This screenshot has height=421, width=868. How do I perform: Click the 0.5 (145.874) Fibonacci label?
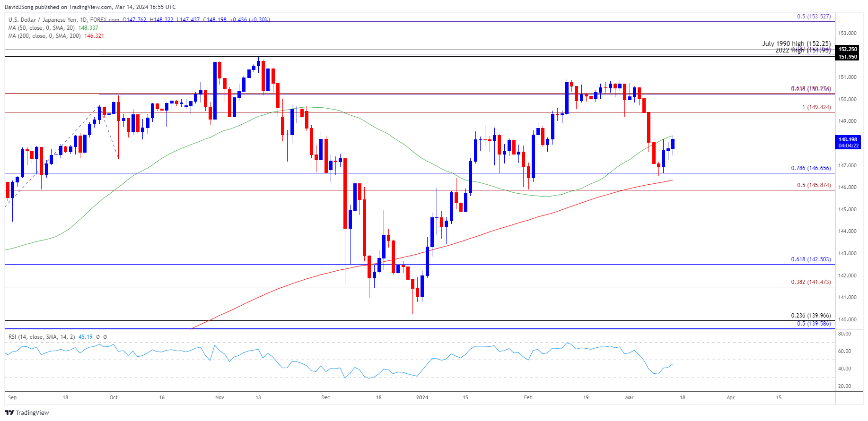814,185
